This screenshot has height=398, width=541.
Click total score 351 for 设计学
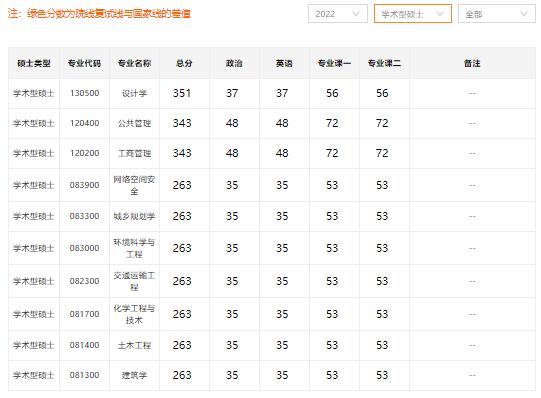coord(182,93)
